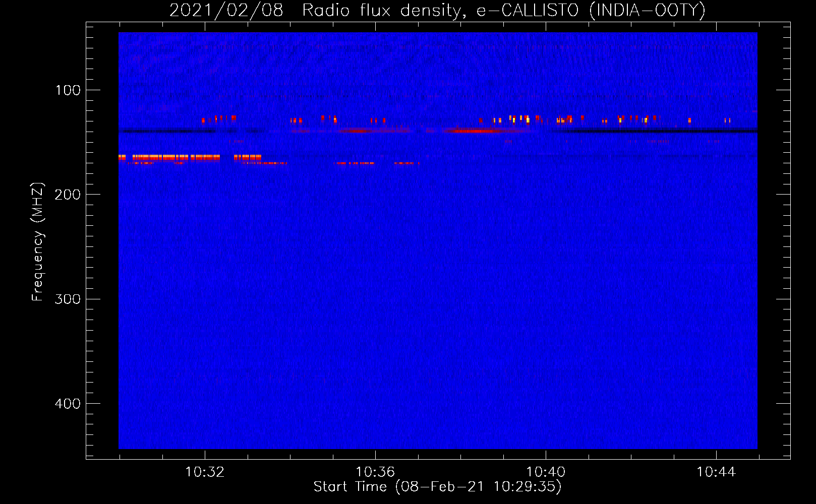Screen dimensions: 816x504
Task: Click the 'Frequency (MHZ)' axis label
Action: 38,242
